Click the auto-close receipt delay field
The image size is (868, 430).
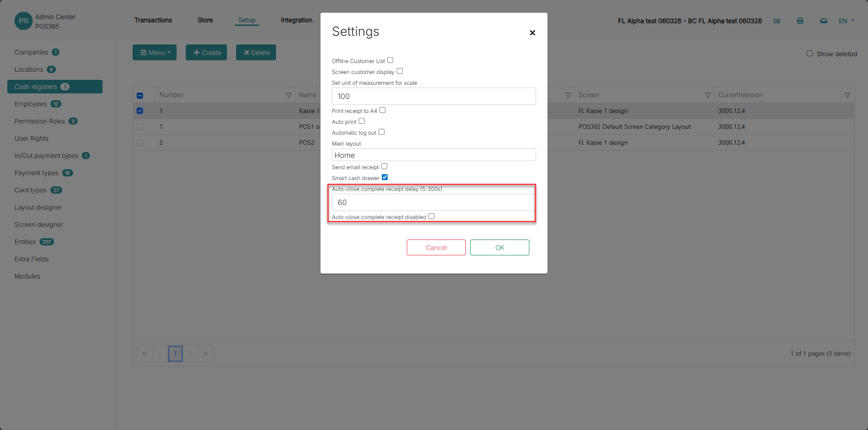pos(434,202)
